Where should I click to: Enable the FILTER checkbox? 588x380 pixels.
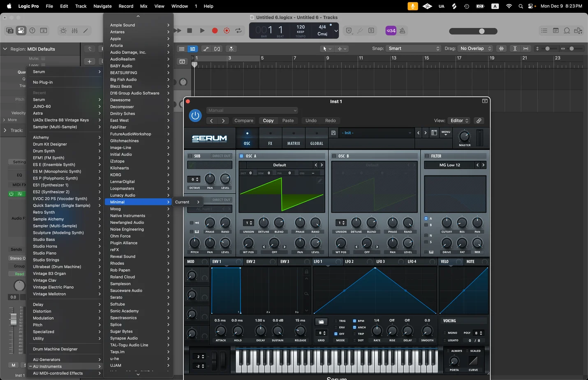pyautogui.click(x=426, y=156)
